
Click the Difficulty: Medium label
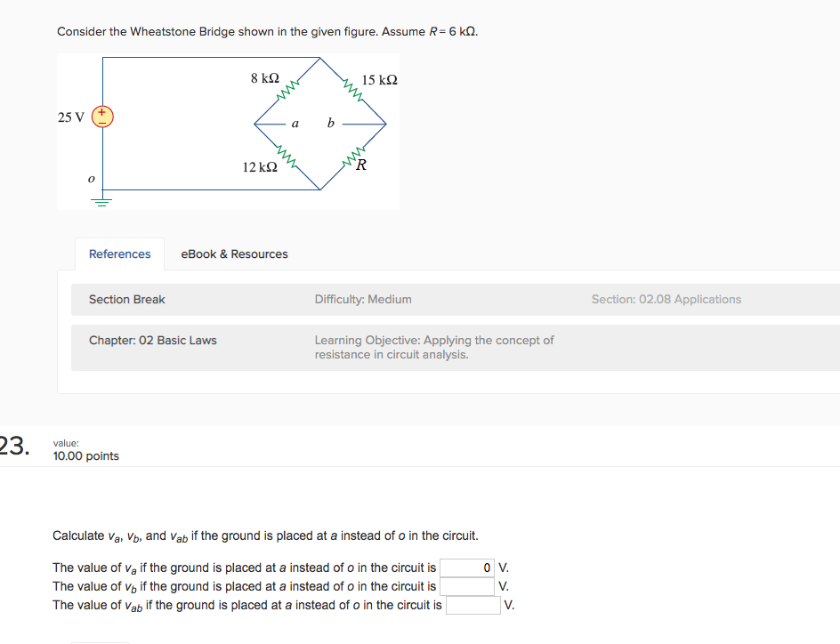point(362,299)
